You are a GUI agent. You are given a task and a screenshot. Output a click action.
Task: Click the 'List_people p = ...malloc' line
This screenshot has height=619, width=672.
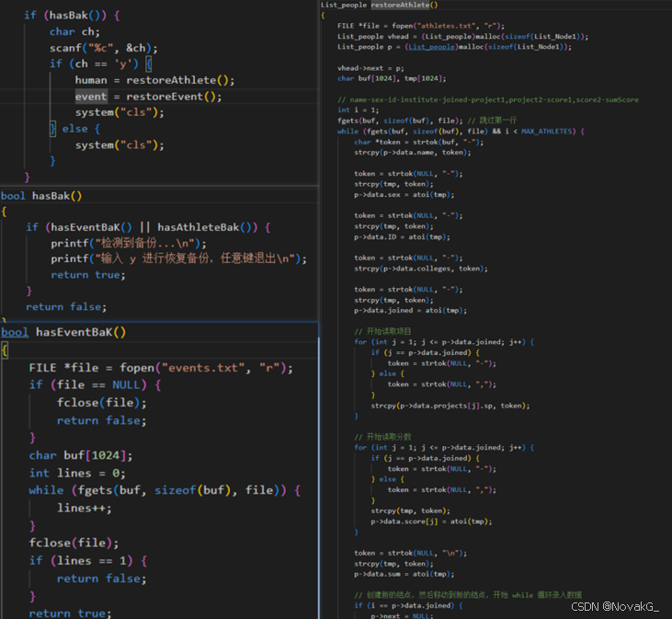pos(454,47)
